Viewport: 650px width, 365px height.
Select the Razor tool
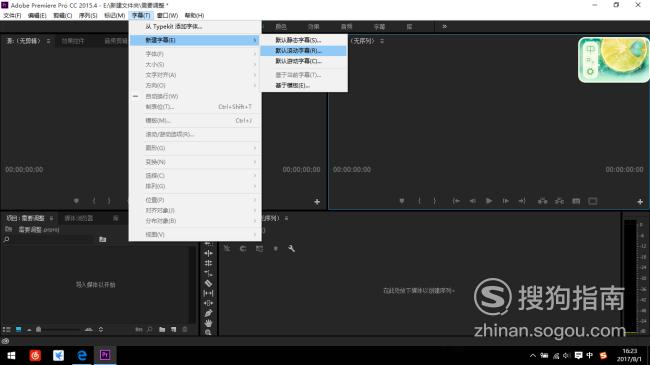pos(208,284)
